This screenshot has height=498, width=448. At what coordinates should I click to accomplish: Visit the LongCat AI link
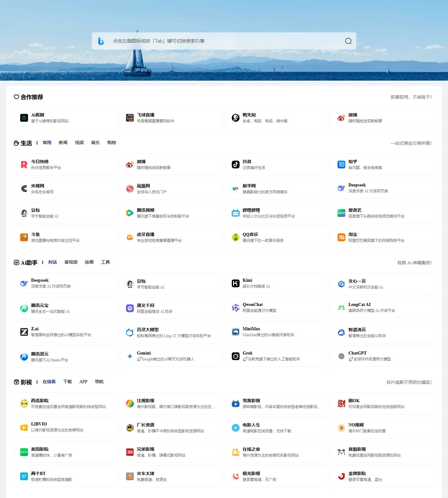point(383,308)
